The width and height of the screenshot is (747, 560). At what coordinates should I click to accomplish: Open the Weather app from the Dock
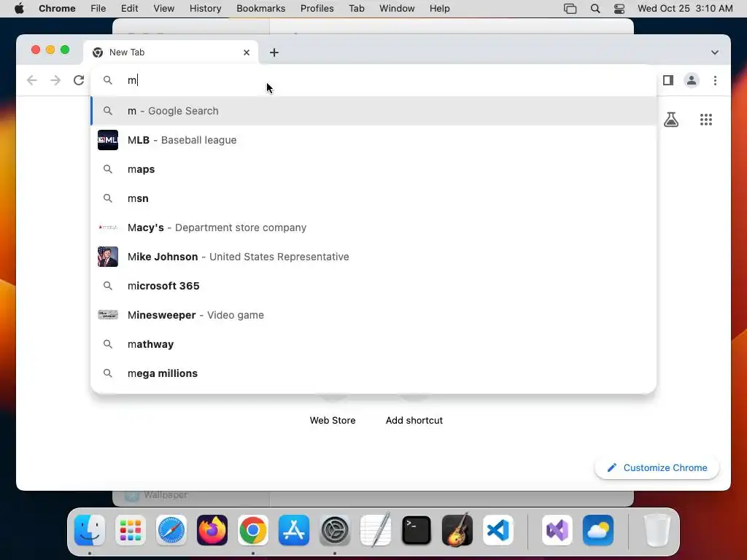[598, 530]
